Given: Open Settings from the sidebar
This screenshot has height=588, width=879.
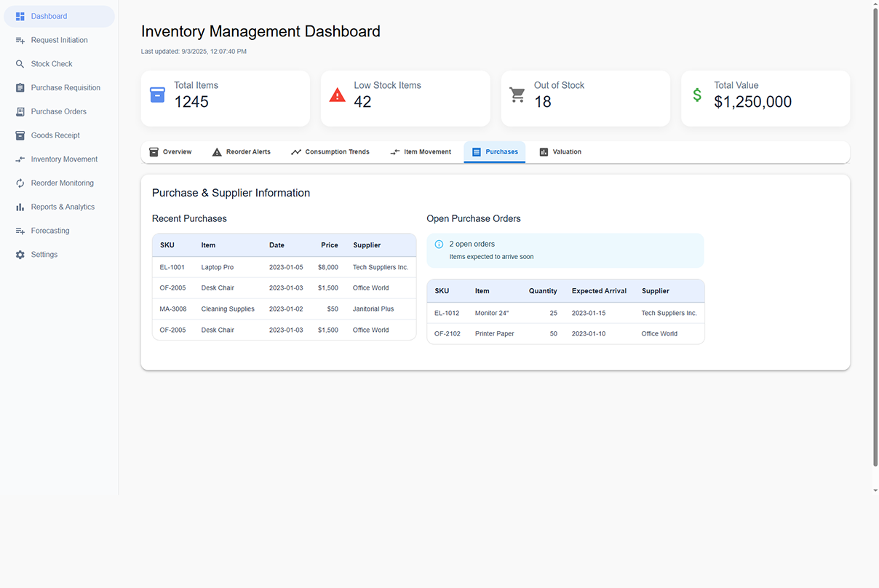Looking at the screenshot, I should tap(60, 255).
